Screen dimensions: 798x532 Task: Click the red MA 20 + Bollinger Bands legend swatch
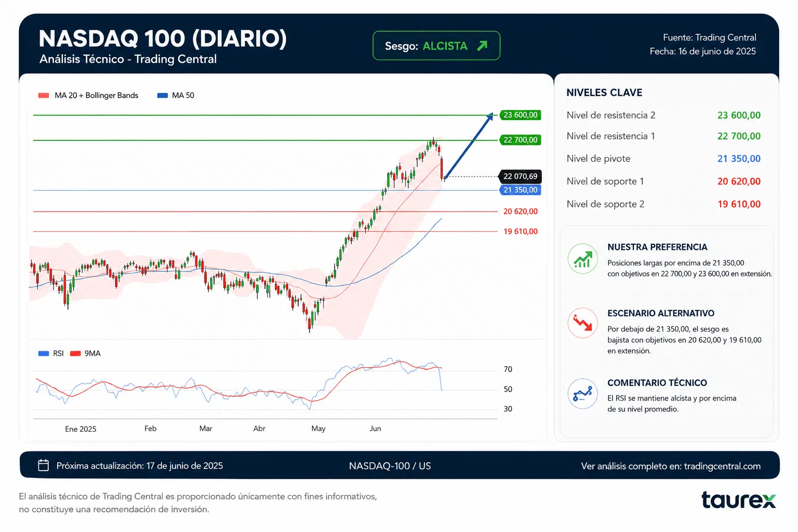click(44, 95)
